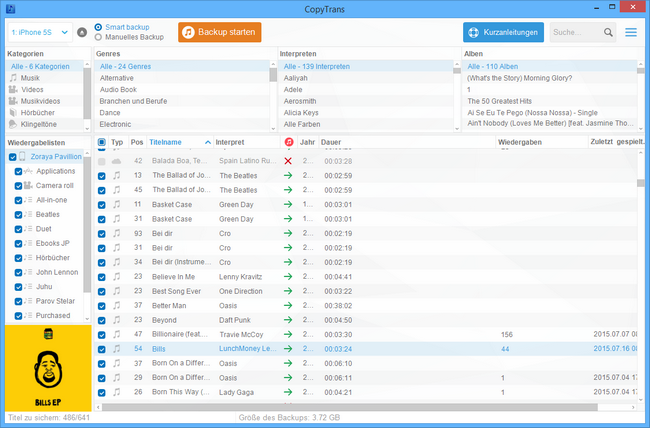
Task: Open the iPhone 5S device dropdown
Action: coord(38,32)
